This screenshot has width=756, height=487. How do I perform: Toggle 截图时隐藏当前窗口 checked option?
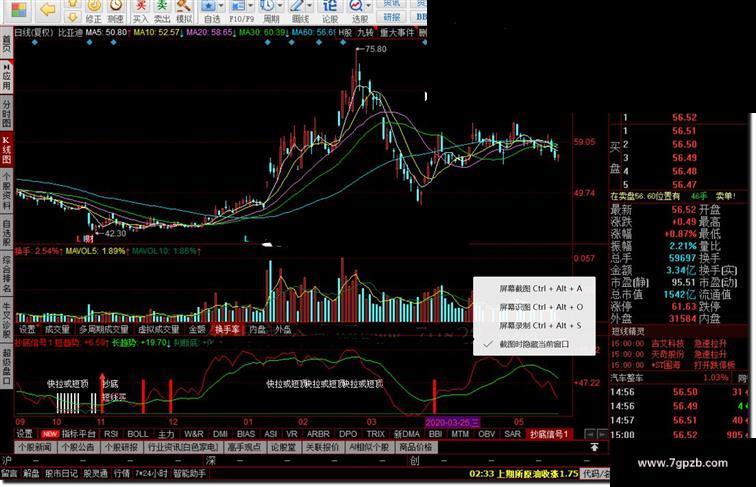pos(534,344)
